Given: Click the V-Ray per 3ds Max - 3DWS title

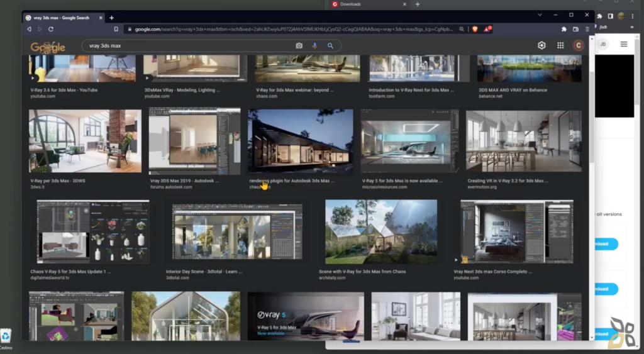Looking at the screenshot, I should click(57, 180).
